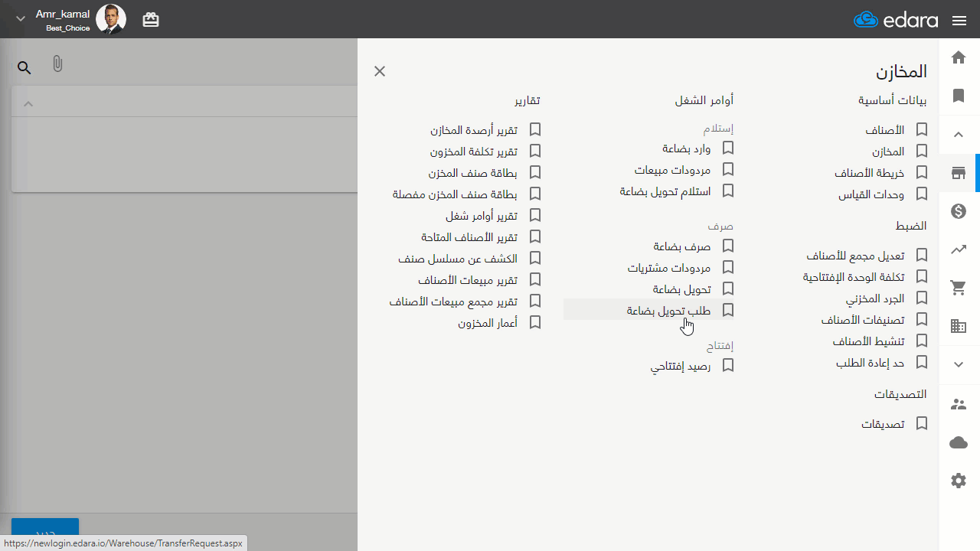Click the hamburger menu icon
The image size is (980, 551).
click(x=959, y=21)
